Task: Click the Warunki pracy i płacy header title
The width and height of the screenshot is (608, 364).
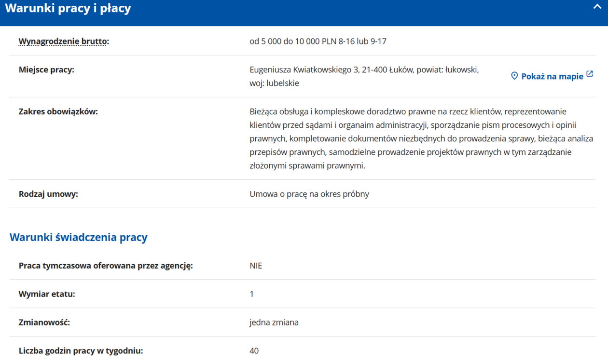Action: [68, 9]
